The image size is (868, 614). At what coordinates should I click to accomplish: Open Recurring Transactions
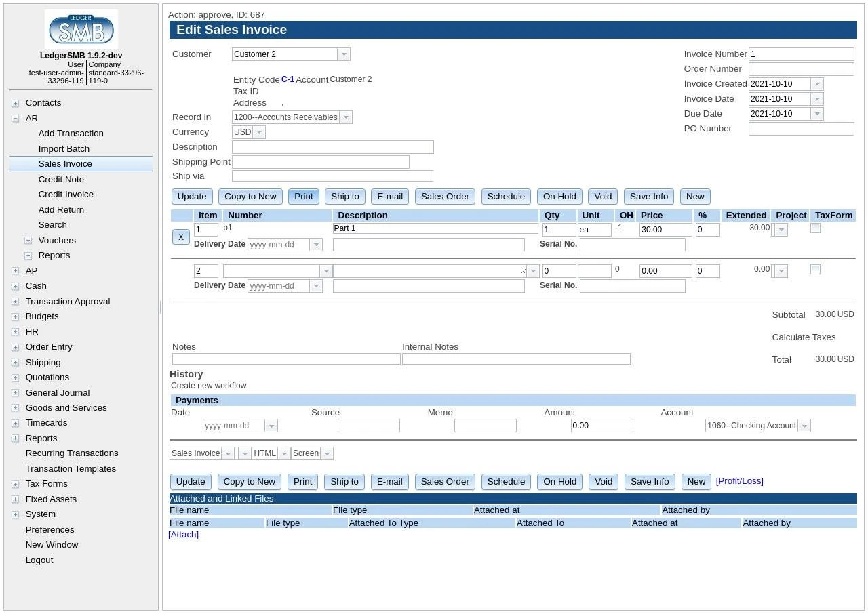pyautogui.click(x=72, y=453)
